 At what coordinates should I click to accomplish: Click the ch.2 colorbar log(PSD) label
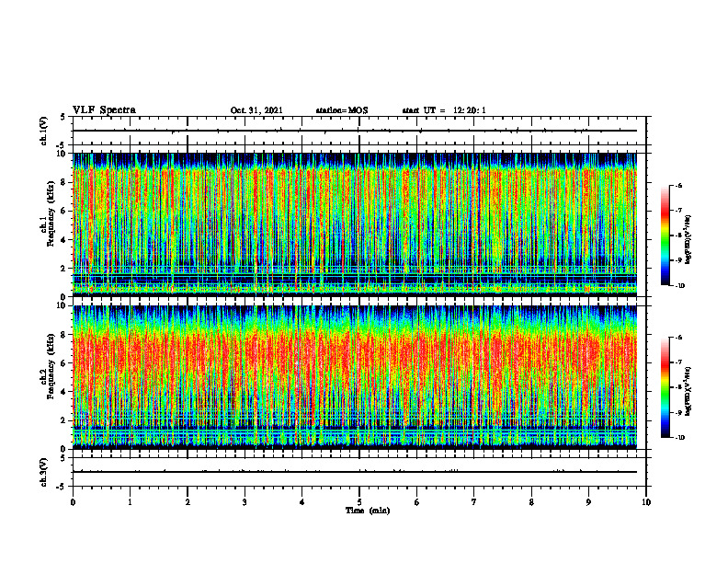pos(688,392)
